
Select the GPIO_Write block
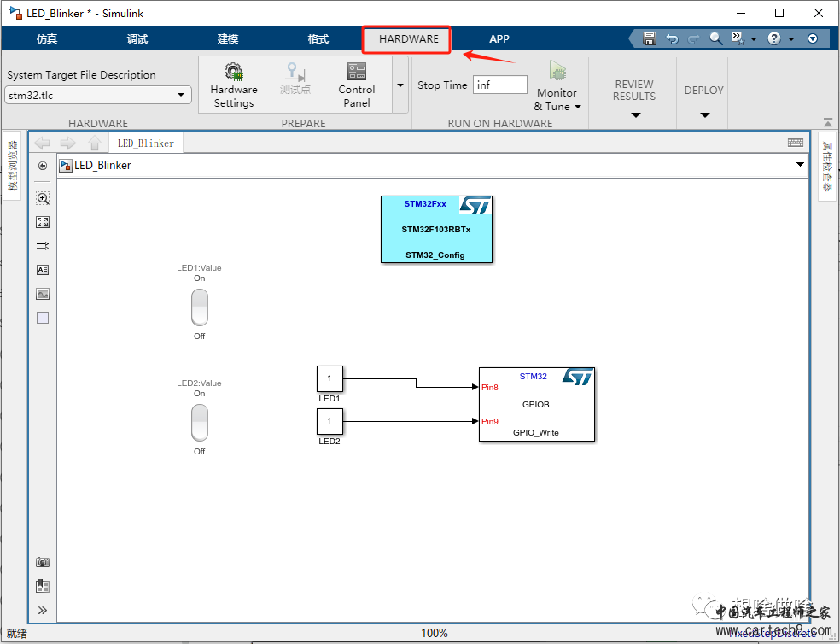(537, 404)
